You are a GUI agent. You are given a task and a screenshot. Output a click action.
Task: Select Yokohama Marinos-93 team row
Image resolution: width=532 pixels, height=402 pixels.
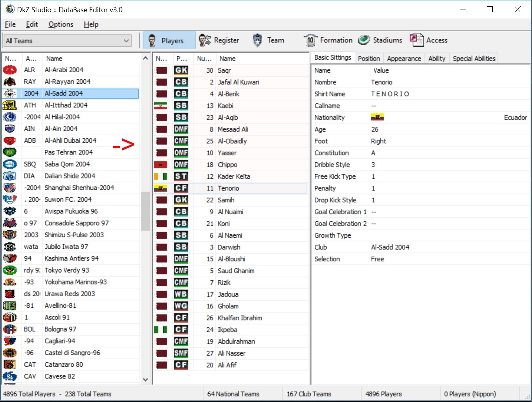click(71, 282)
